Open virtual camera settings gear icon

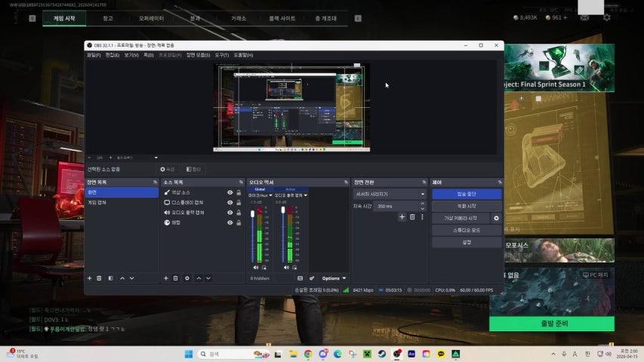coord(496,219)
